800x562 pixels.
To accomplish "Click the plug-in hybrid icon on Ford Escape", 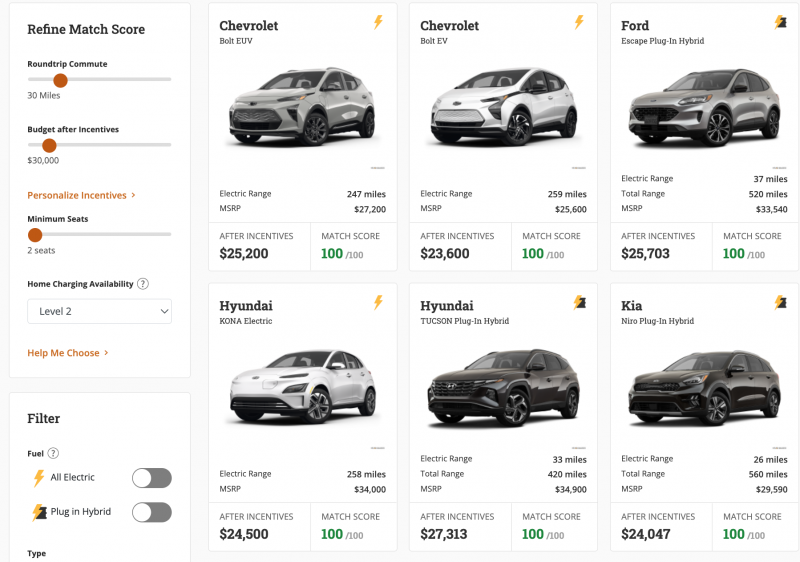I will pos(780,22).
